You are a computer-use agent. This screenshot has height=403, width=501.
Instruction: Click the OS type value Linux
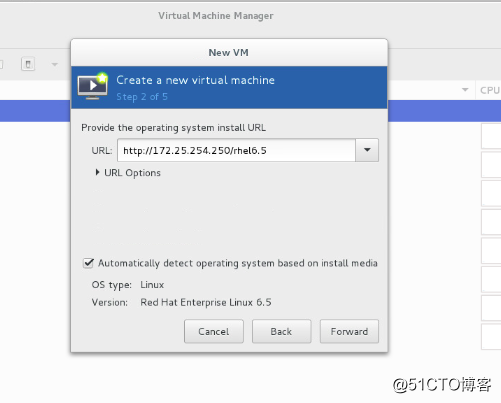pos(152,285)
